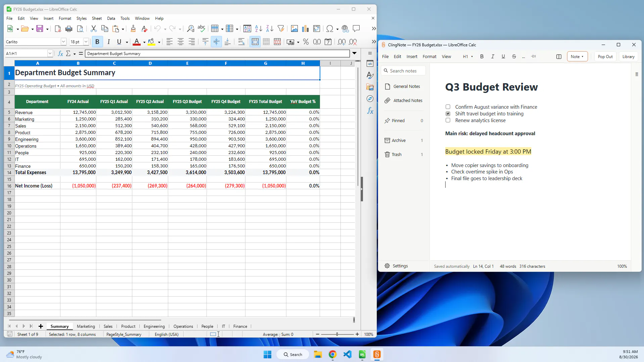Open the Font Name dropdown arrow
Image resolution: width=644 pixels, height=362 pixels.
click(63, 42)
